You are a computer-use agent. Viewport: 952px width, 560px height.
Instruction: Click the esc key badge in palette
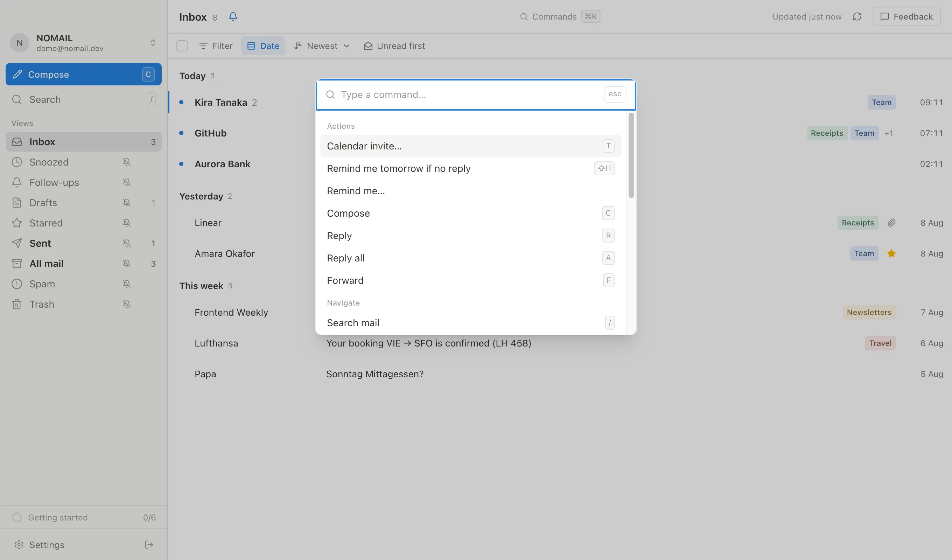615,94
